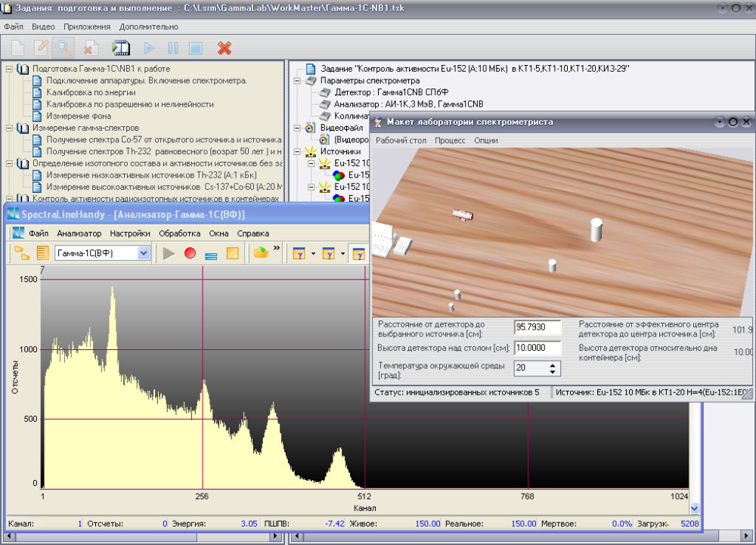The height and width of the screenshot is (545, 756).
Task: Open the 'Гамма-1С(ВФ)' analyzer dropdown
Action: [143, 253]
